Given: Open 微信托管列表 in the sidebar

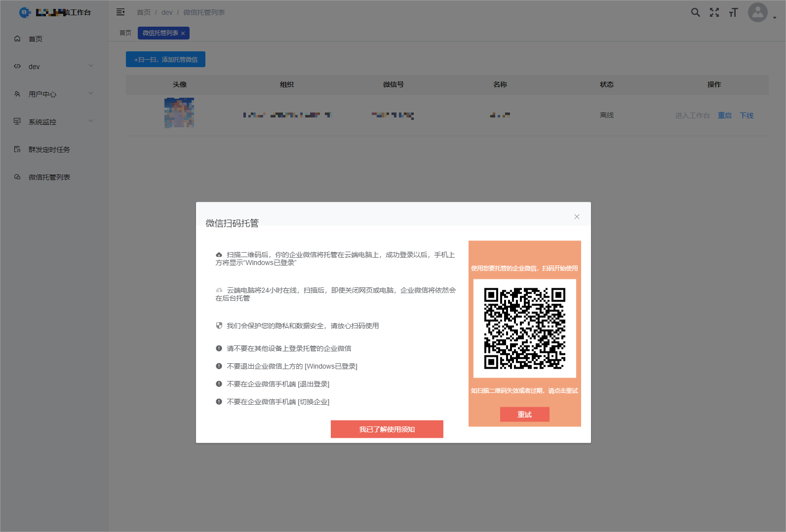Looking at the screenshot, I should (x=49, y=177).
